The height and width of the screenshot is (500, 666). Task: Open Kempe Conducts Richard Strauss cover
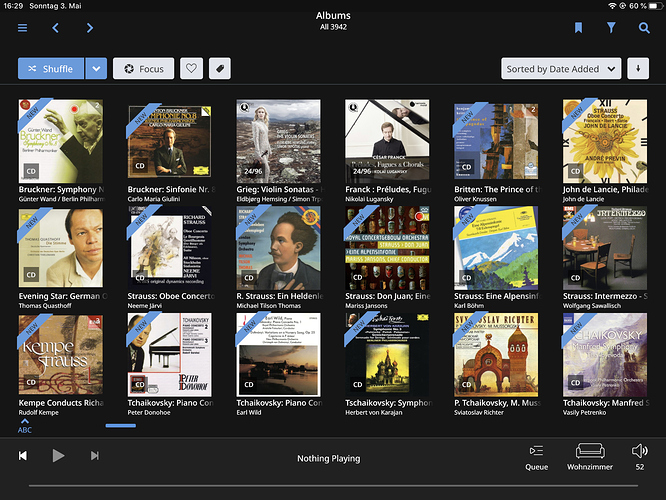click(61, 355)
